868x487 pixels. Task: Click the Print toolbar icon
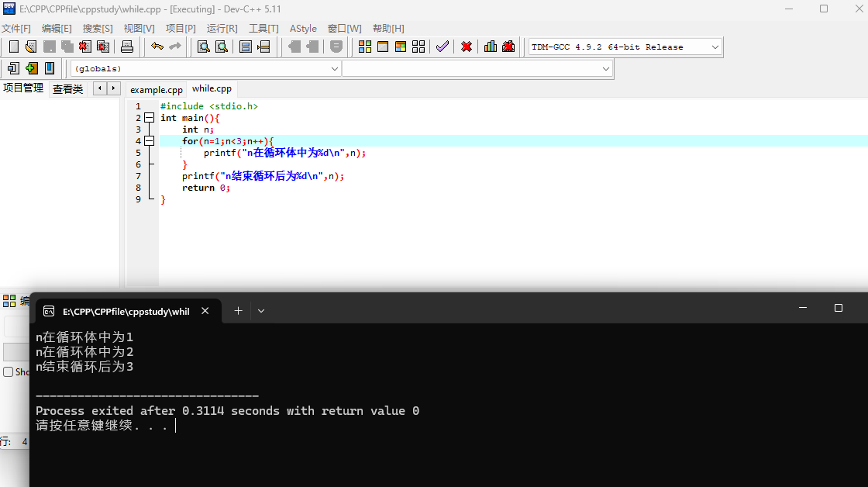[x=127, y=47]
